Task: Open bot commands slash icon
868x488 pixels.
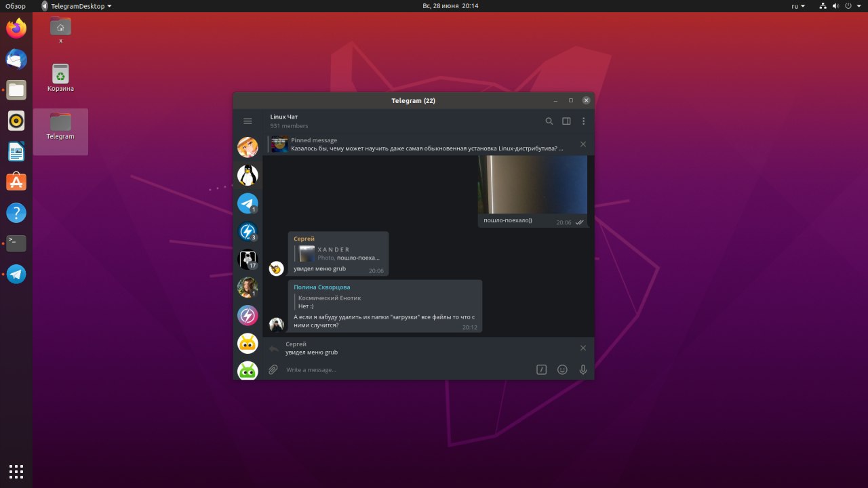Action: (542, 370)
